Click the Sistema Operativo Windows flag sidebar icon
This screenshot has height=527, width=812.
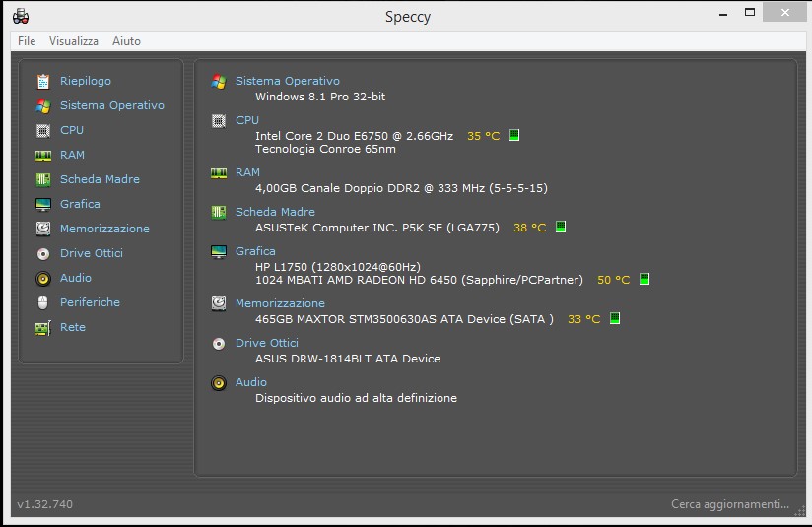click(43, 106)
